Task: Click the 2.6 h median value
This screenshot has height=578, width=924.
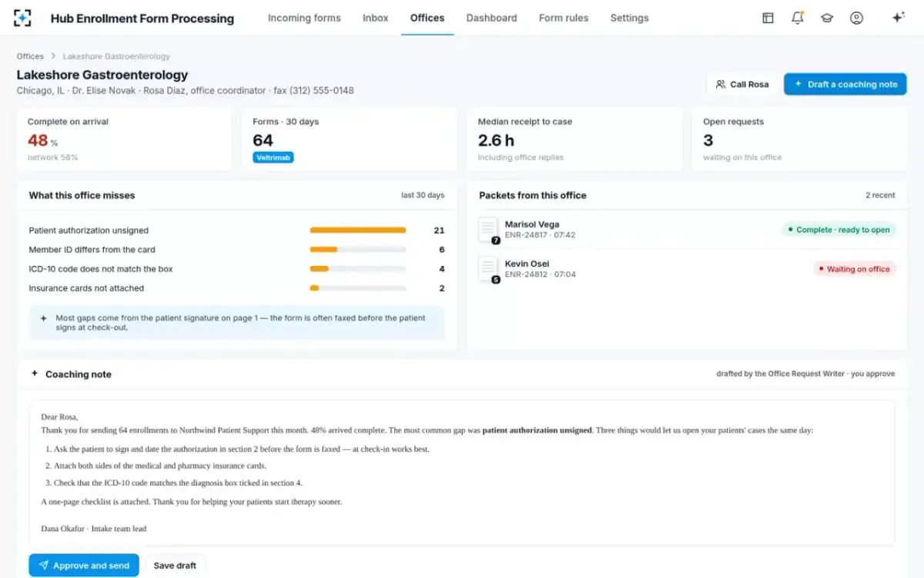Action: tap(496, 140)
